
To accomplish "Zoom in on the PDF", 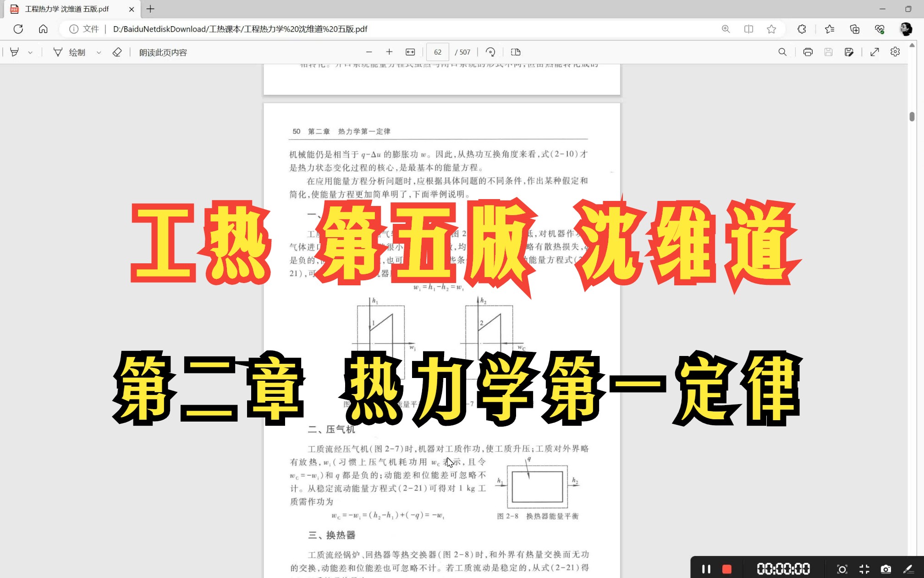I will point(389,52).
